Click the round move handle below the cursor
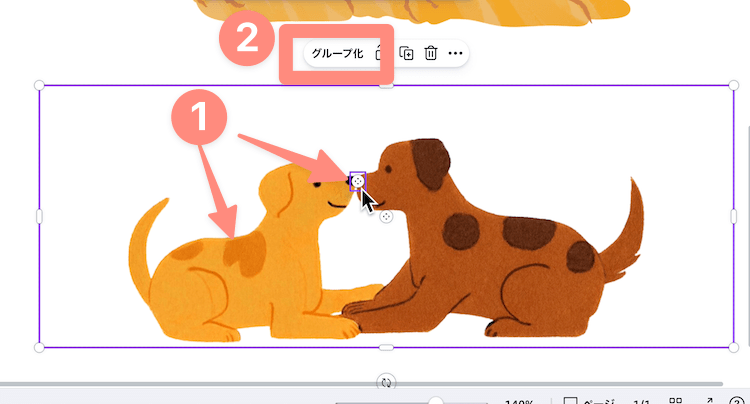The height and width of the screenshot is (404, 750). coord(386,217)
